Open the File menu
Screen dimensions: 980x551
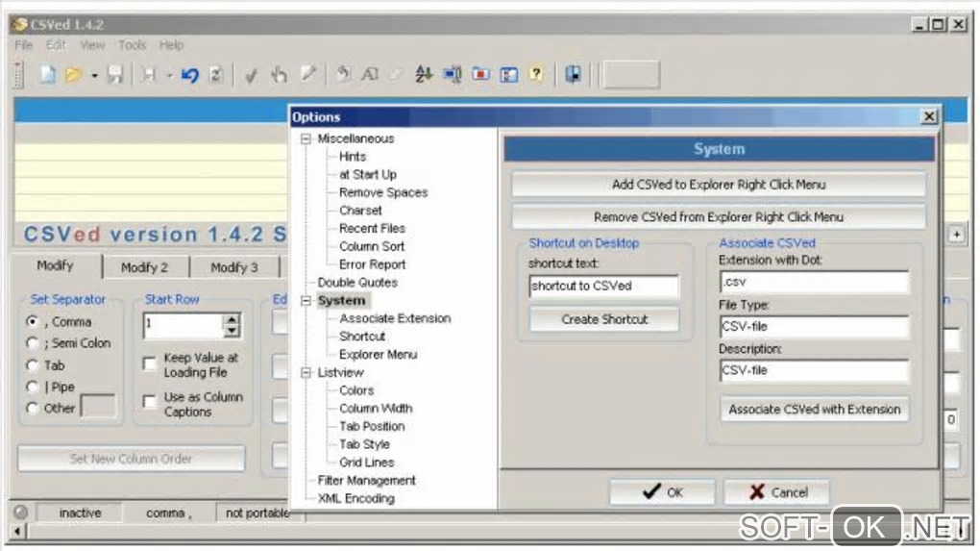pos(23,45)
